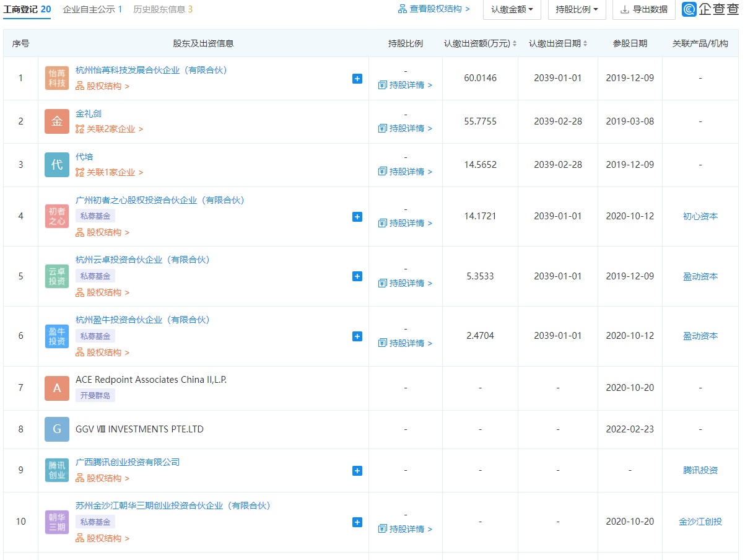The width and height of the screenshot is (745, 560).
Task: Switch to the 企业自主公示 tab
Action: click(92, 9)
